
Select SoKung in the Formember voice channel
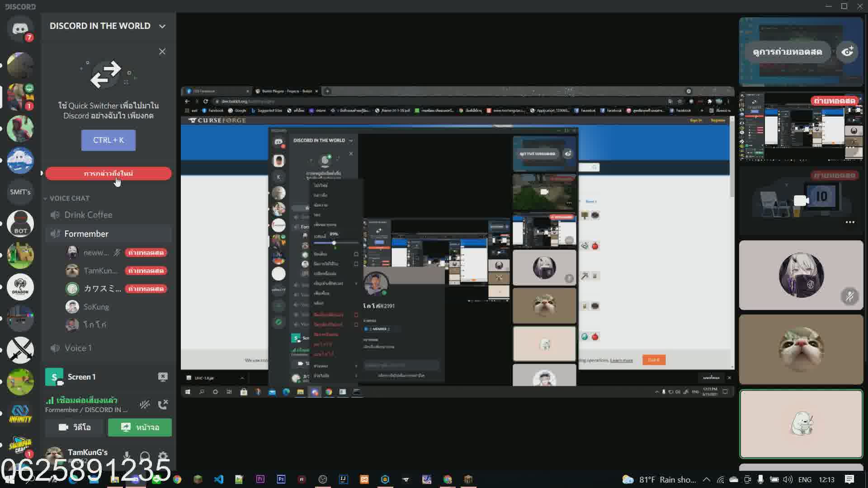pos(96,306)
